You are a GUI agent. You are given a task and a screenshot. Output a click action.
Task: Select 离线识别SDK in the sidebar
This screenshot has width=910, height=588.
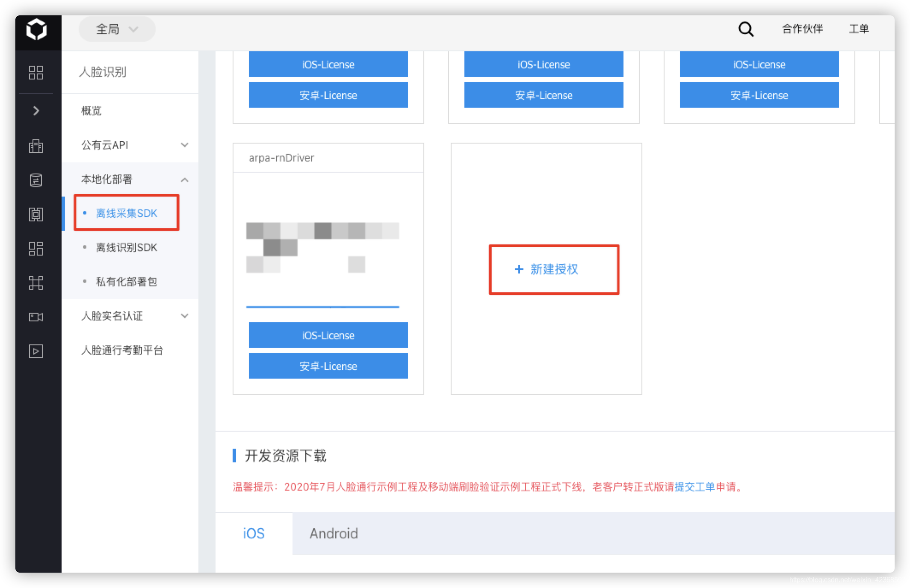coord(126,247)
